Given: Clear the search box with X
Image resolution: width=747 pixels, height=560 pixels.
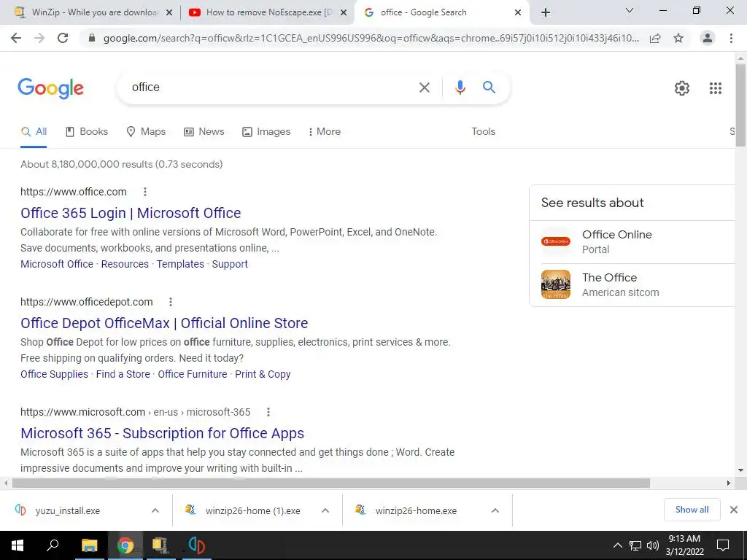Looking at the screenshot, I should 424,87.
